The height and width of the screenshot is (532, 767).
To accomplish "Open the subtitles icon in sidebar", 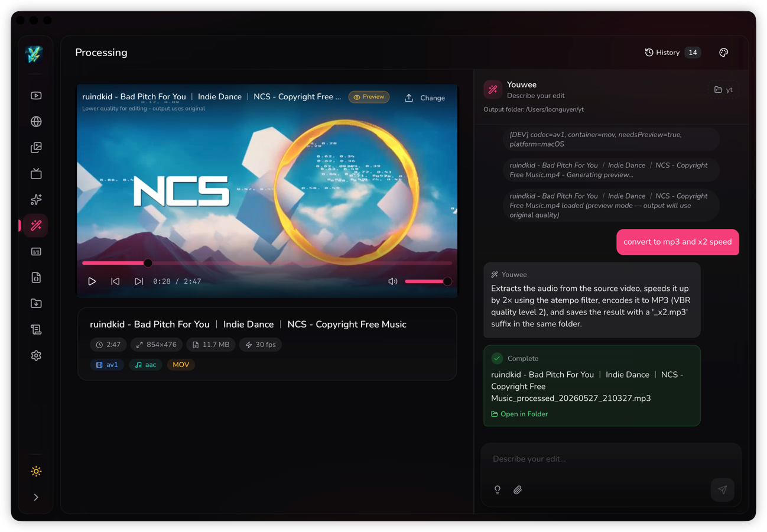I will (x=36, y=252).
